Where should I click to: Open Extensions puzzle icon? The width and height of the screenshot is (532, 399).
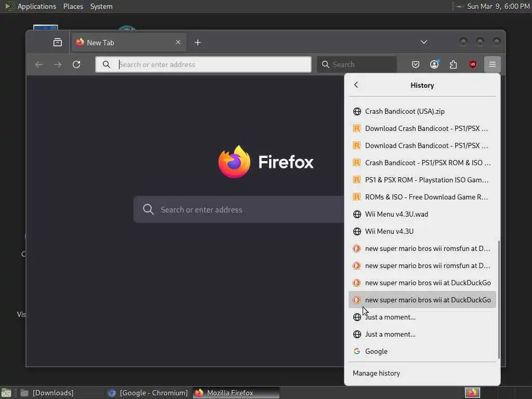tap(453, 64)
